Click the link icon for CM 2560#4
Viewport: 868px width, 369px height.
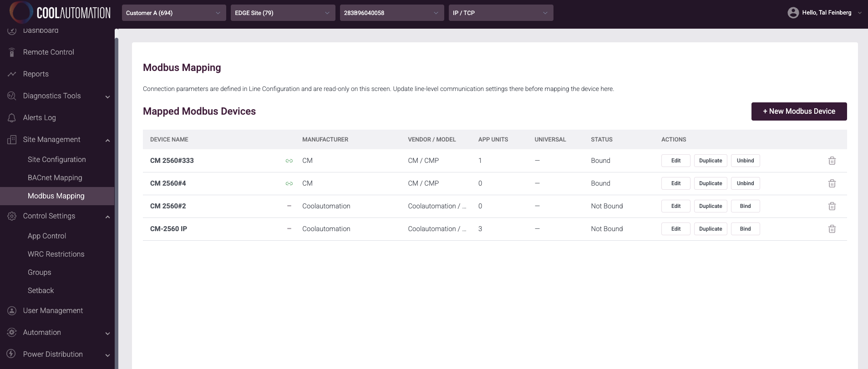[x=289, y=183]
